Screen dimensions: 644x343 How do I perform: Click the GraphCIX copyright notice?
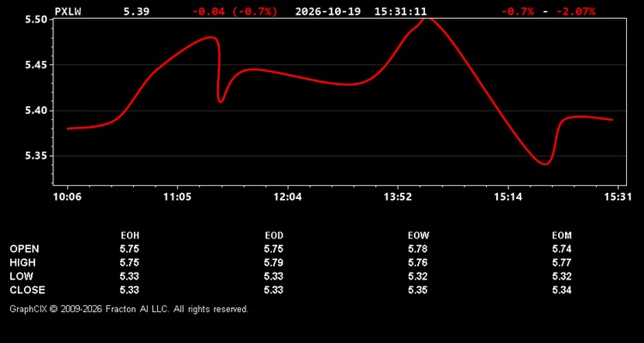pos(129,309)
